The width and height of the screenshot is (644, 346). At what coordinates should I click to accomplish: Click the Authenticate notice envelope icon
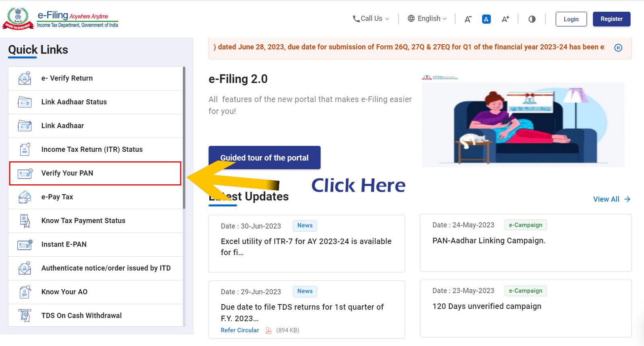tap(25, 268)
